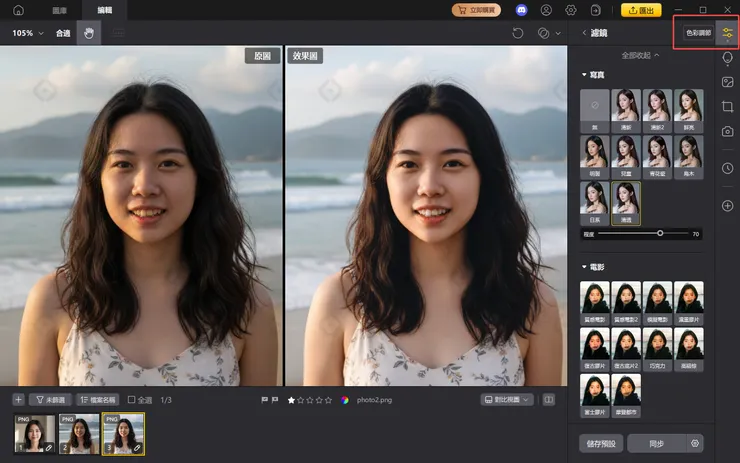Click the home icon
This screenshot has height=463, width=740.
click(x=18, y=10)
